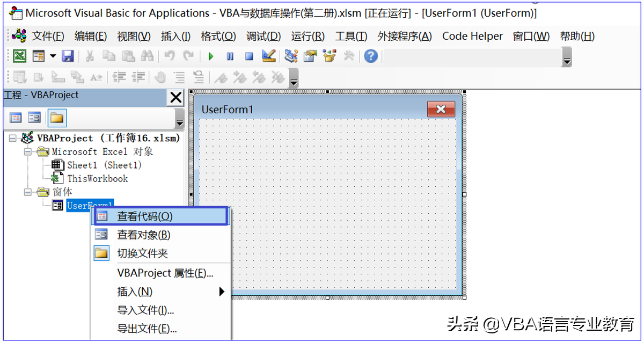
Task: Stop execution with the Reset square icon
Action: coord(249,56)
